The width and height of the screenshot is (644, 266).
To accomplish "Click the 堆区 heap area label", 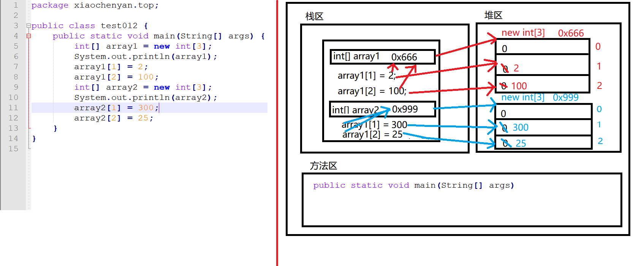I will 493,15.
